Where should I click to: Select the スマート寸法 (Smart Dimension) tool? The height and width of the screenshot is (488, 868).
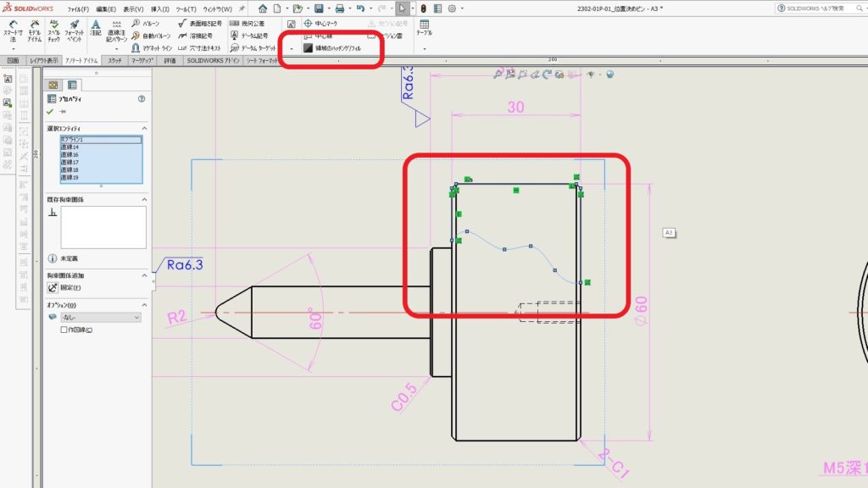coord(12,30)
